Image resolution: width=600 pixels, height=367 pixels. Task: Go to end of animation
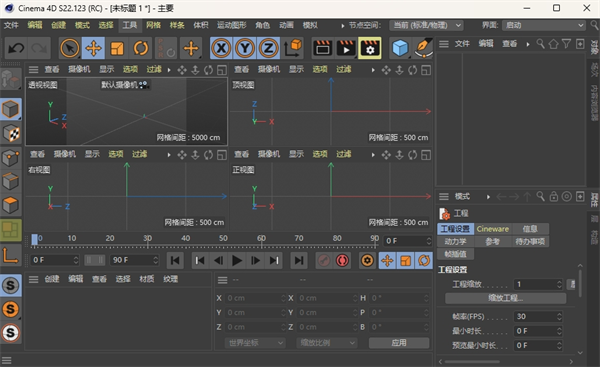pyautogui.click(x=299, y=261)
